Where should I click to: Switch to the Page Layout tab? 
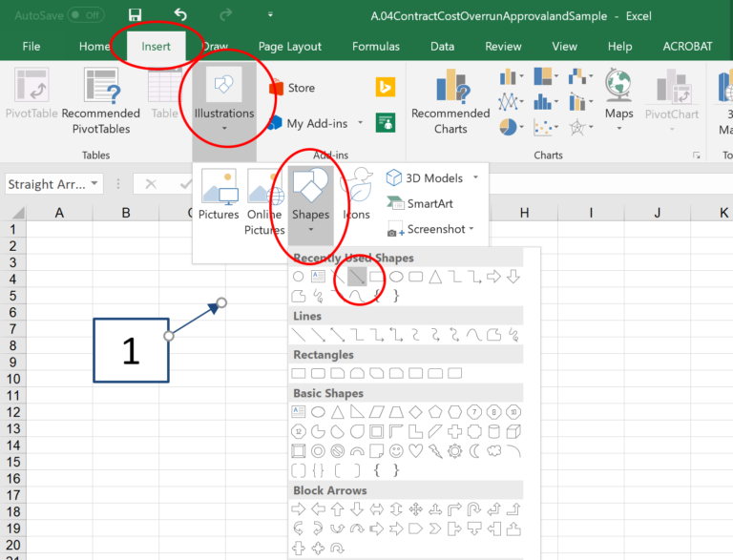pos(290,46)
